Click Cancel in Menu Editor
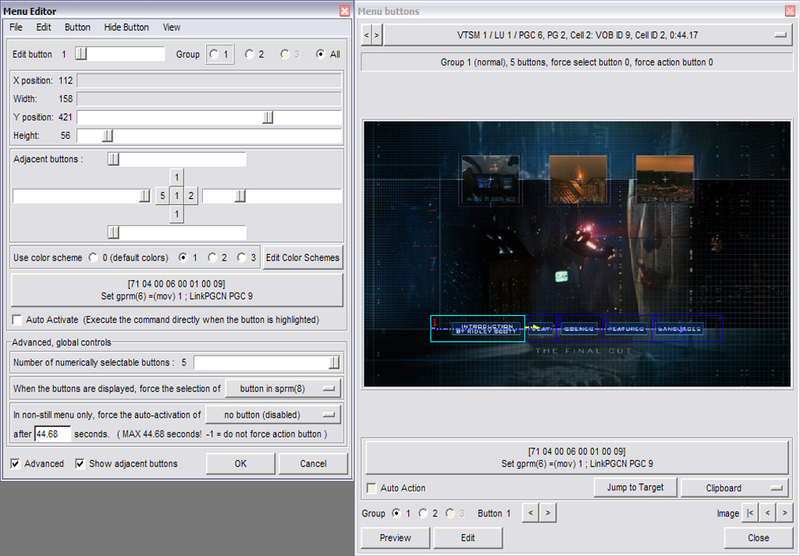Screen dimensions: 800x556 coord(313,464)
